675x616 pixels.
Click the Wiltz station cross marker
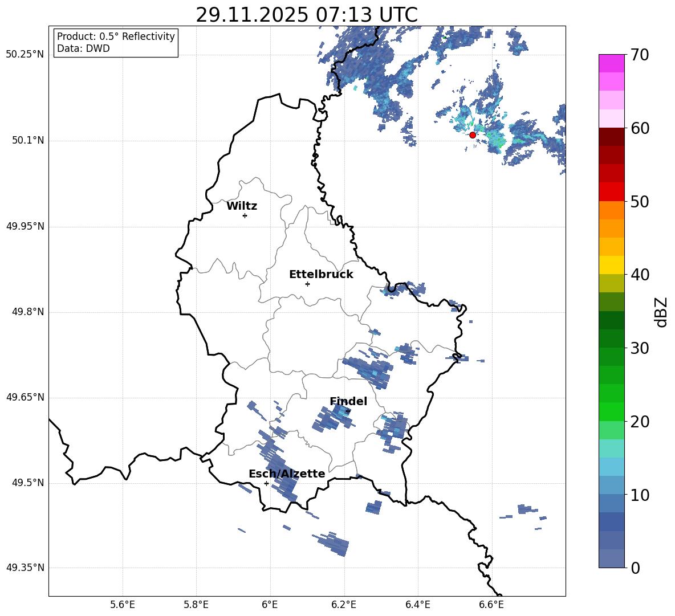click(245, 215)
